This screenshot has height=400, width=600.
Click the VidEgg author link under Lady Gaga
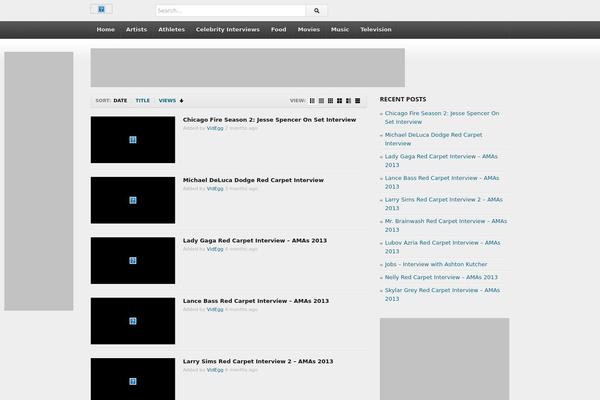215,249
